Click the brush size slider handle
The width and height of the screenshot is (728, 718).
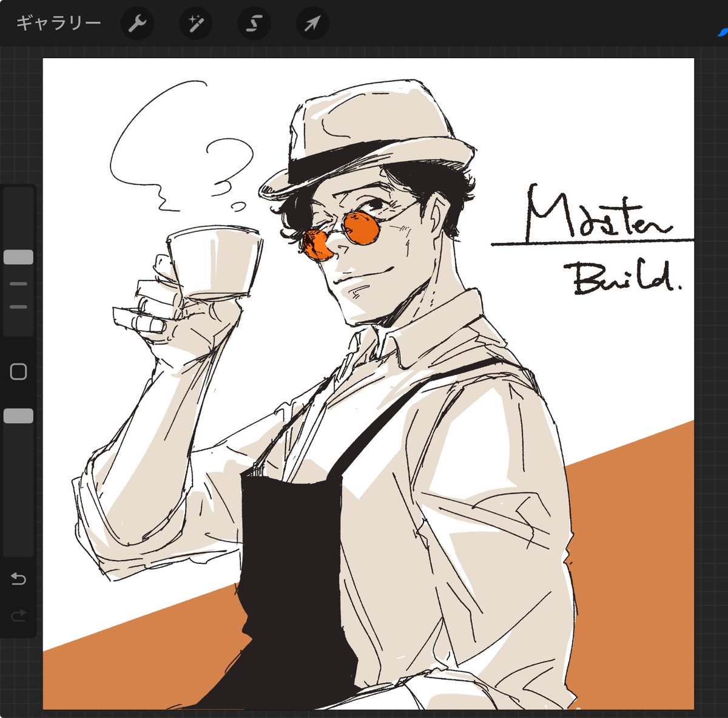pos(18,257)
